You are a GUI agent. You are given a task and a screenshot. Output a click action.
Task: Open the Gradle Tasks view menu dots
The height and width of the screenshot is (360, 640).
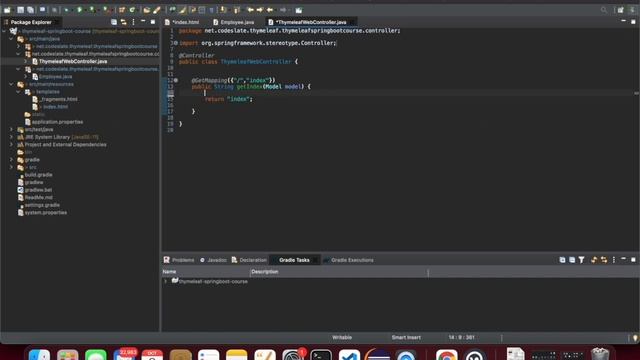(x=614, y=260)
